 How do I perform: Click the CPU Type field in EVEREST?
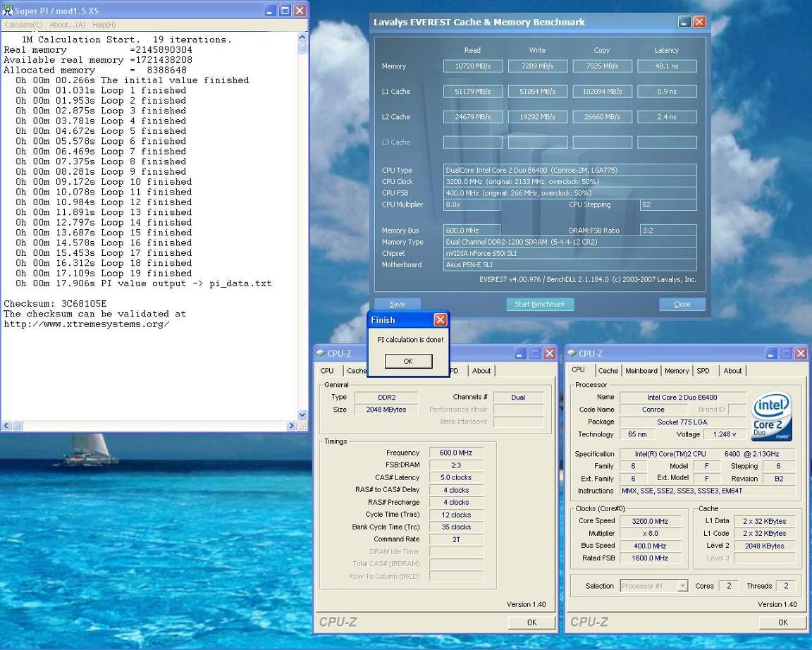click(x=570, y=170)
